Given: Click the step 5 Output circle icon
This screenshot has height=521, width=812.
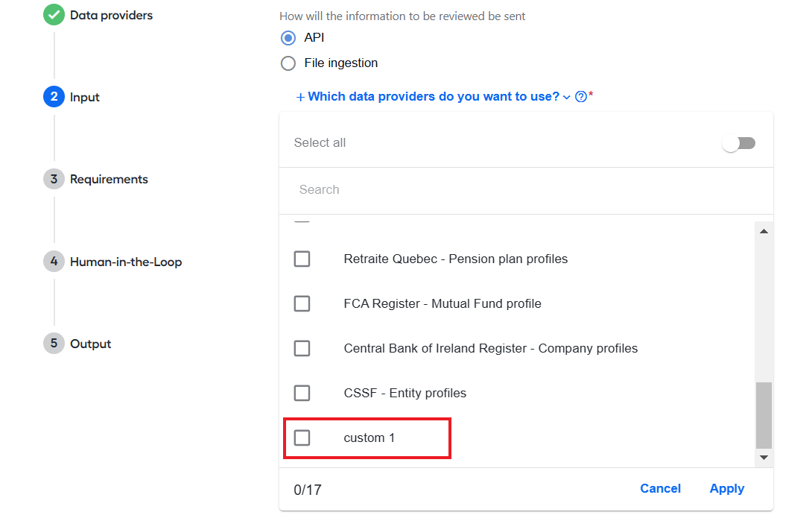Looking at the screenshot, I should [54, 344].
